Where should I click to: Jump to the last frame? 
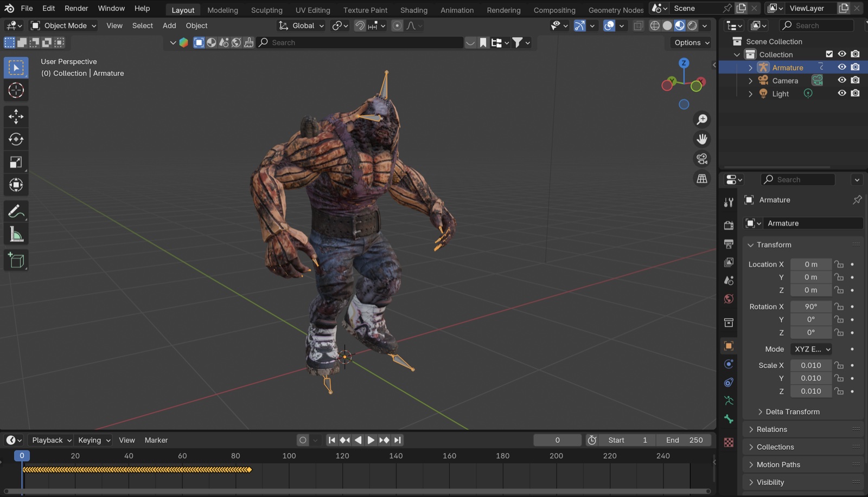pyautogui.click(x=398, y=440)
